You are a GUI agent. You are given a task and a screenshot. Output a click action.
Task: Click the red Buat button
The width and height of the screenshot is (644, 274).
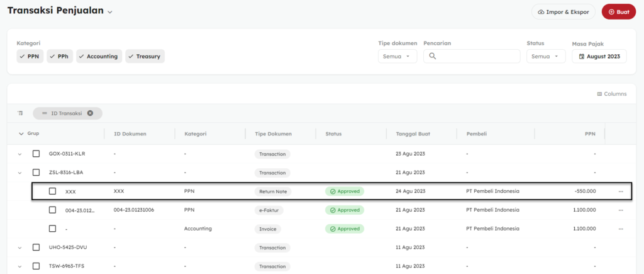pos(619,12)
